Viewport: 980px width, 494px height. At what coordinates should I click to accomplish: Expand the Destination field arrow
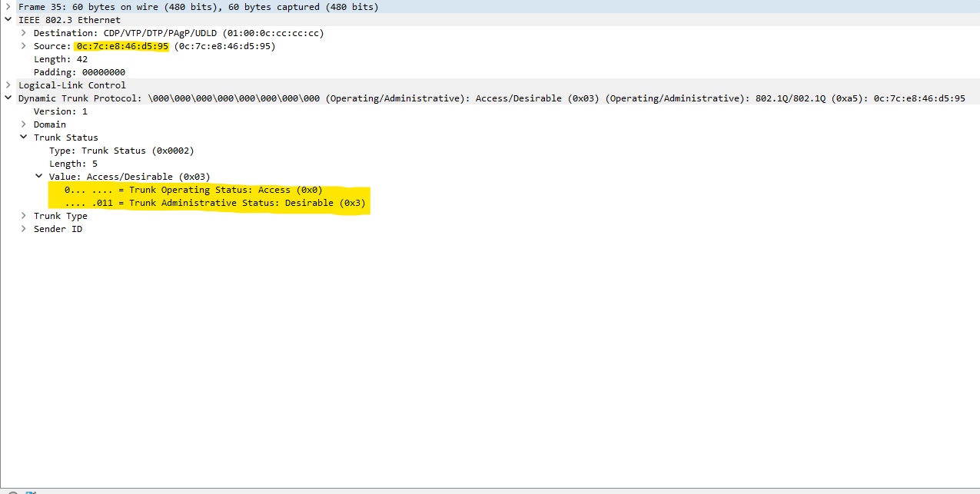pos(24,33)
